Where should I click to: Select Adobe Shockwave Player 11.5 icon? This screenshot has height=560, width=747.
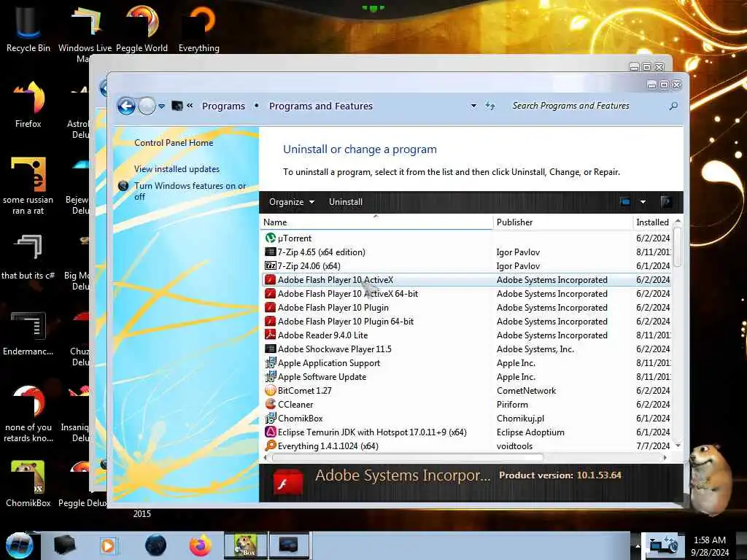coord(270,349)
